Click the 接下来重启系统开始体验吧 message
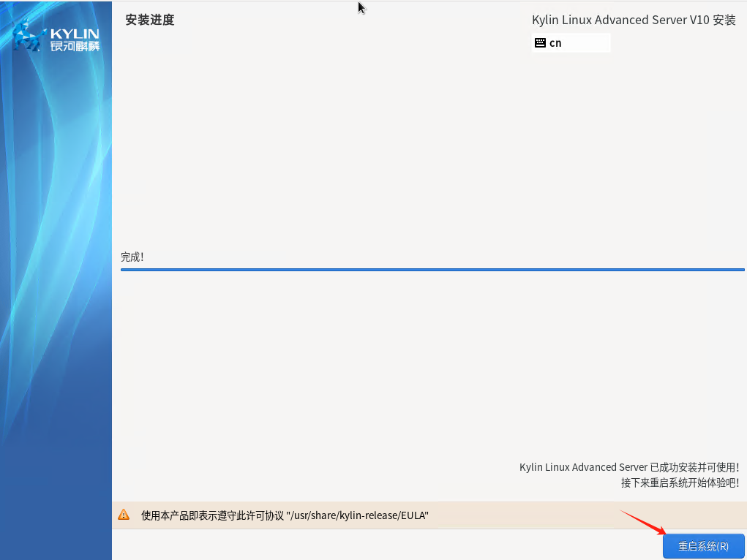Screen dimensions: 747x560 (x=680, y=483)
